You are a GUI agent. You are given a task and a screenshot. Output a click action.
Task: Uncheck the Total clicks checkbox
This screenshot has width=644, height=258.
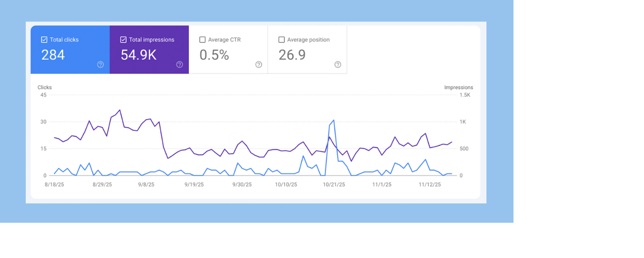pyautogui.click(x=44, y=40)
